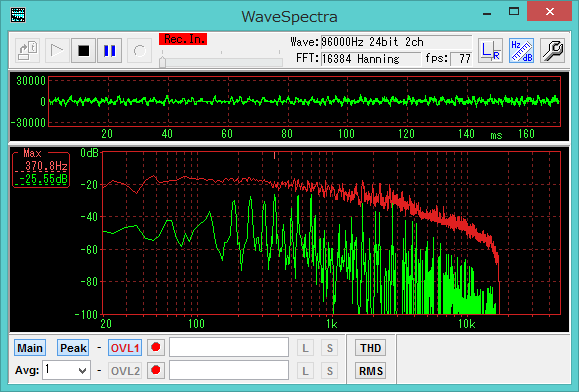Viewport: 579px width, 392px height.
Task: Click the THD button
Action: pos(370,348)
